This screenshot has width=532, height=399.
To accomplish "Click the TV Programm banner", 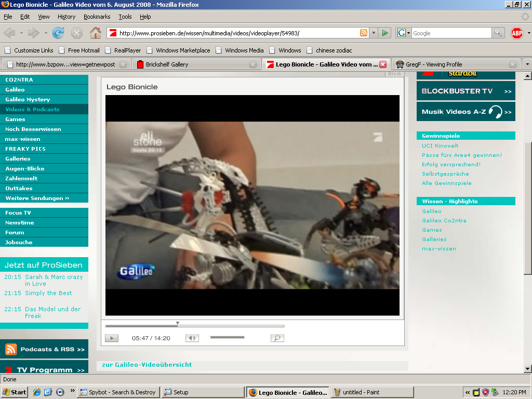I will coord(44,367).
